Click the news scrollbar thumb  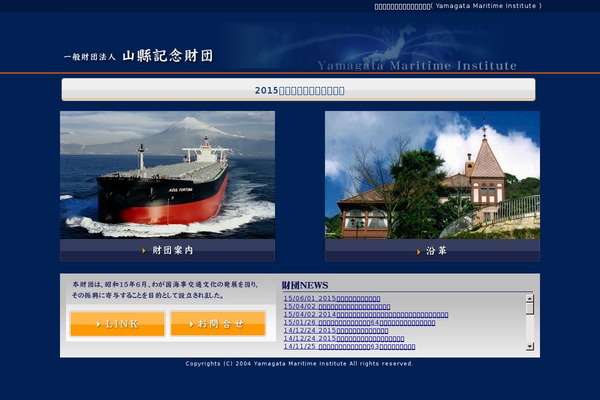point(530,309)
